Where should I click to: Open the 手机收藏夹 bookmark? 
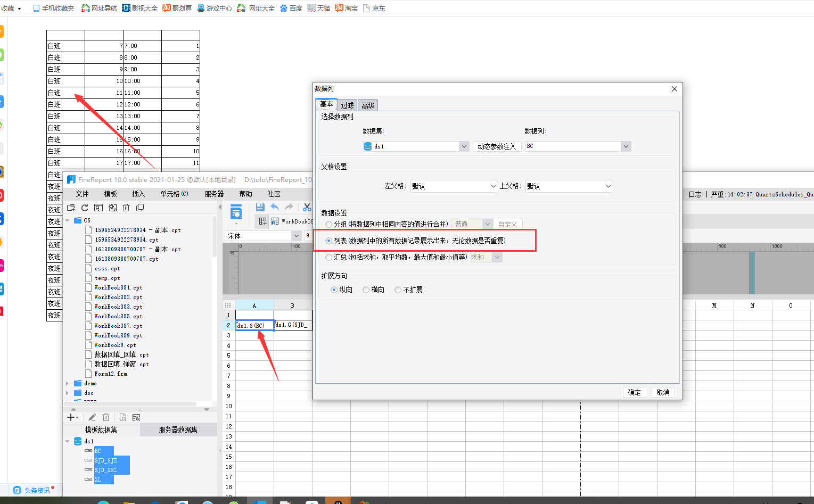point(54,8)
